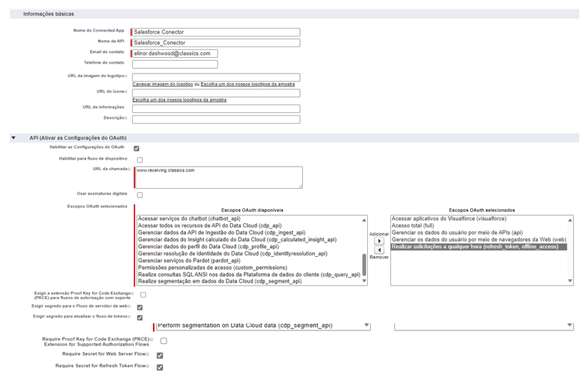Uncheck Require Secret for Web Server Flow

coord(160,355)
